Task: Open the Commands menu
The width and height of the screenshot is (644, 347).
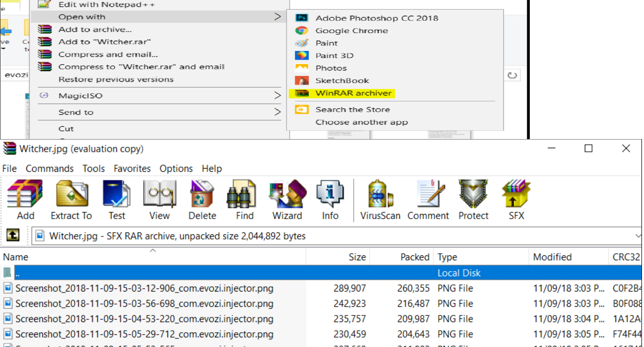Action: coord(49,169)
